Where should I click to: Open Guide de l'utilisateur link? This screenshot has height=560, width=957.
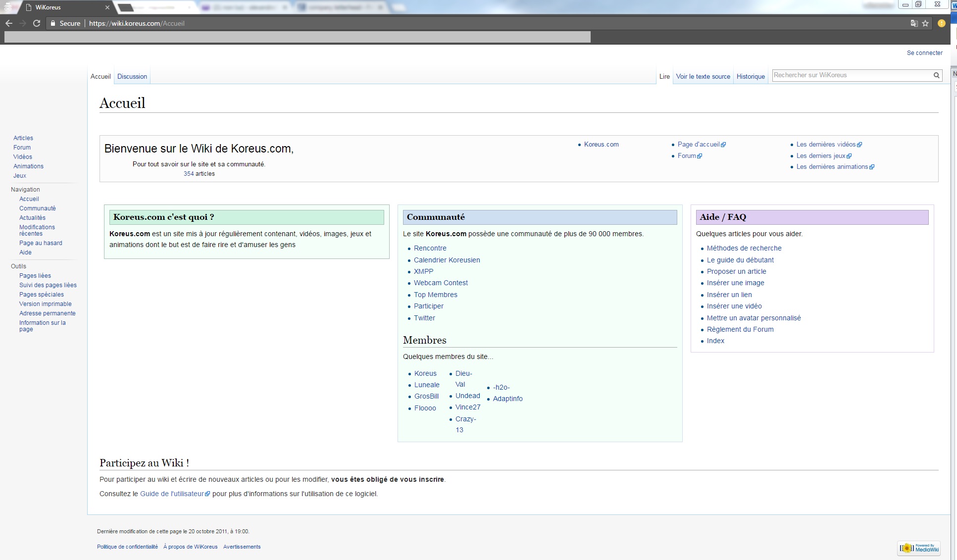pos(172,494)
